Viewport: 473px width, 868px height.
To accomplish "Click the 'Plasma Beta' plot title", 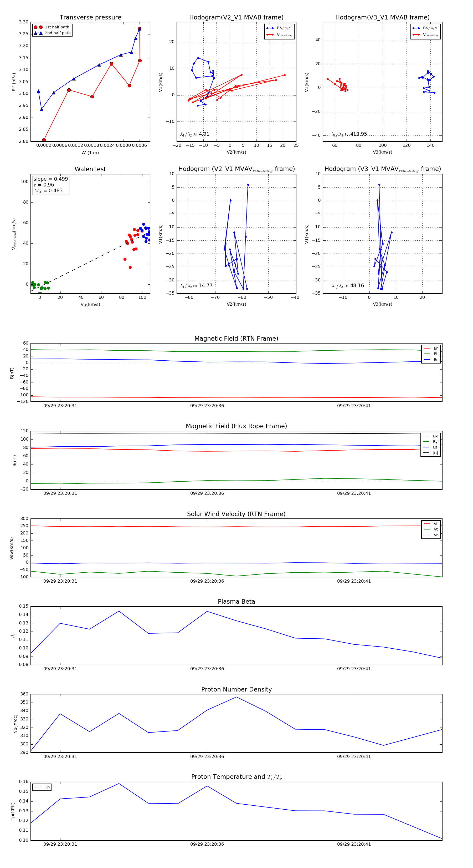I will 236,602.
